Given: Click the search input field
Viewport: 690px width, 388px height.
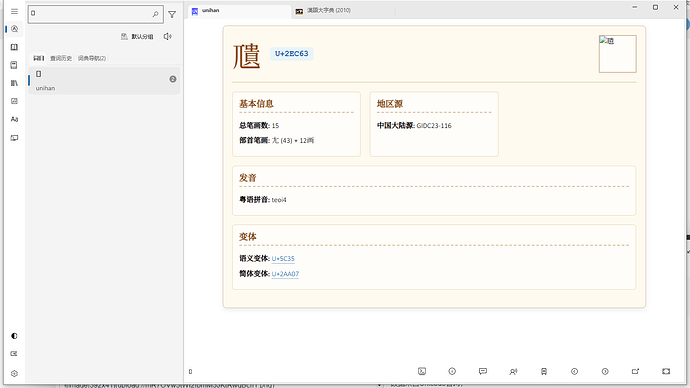Looking at the screenshot, I should click(90, 14).
